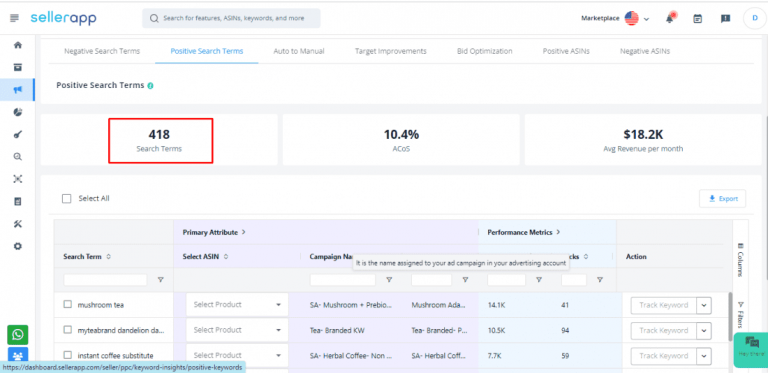Switch to Negative ASINs tab

(x=645, y=51)
